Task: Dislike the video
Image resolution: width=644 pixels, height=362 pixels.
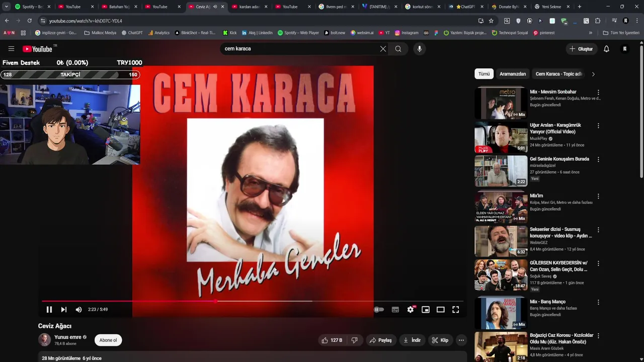Action: [x=354, y=340]
